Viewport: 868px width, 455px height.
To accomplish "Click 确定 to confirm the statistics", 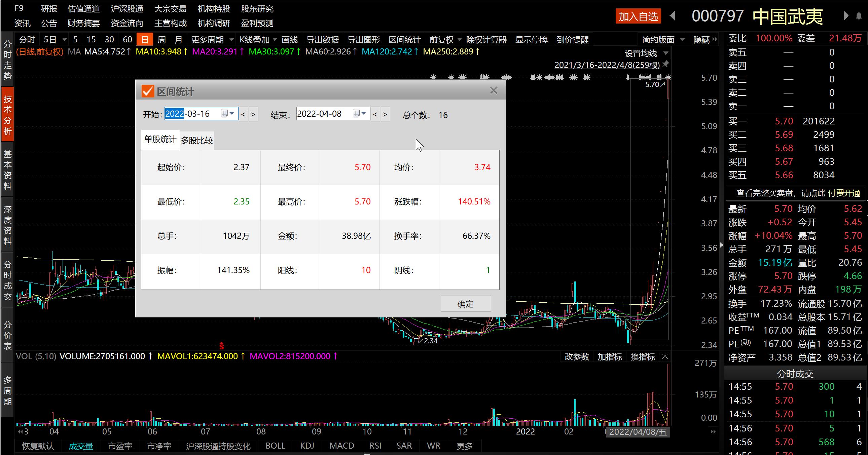I will [x=466, y=303].
